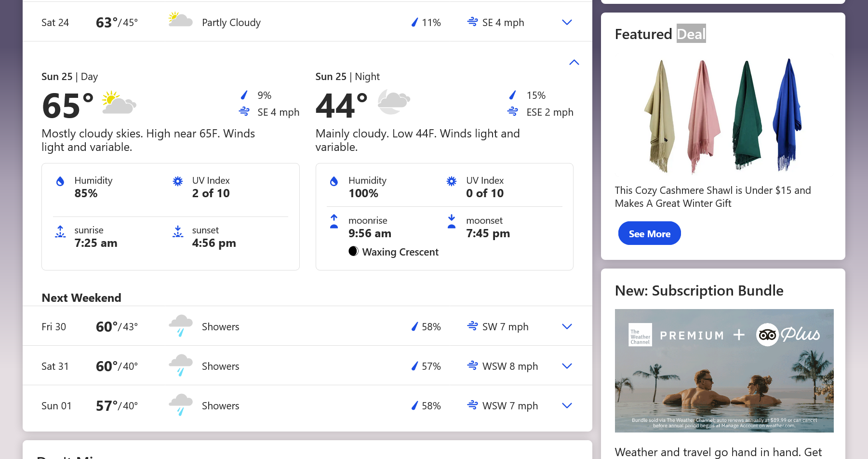This screenshot has width=868, height=459.
Task: Open the Premium Plus bundle banner
Action: [x=724, y=370]
